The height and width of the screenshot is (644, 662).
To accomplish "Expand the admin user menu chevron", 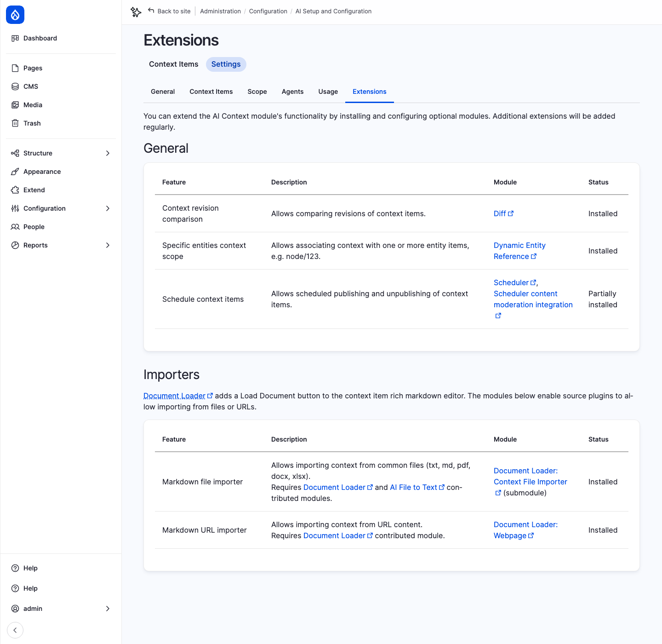I will point(108,609).
